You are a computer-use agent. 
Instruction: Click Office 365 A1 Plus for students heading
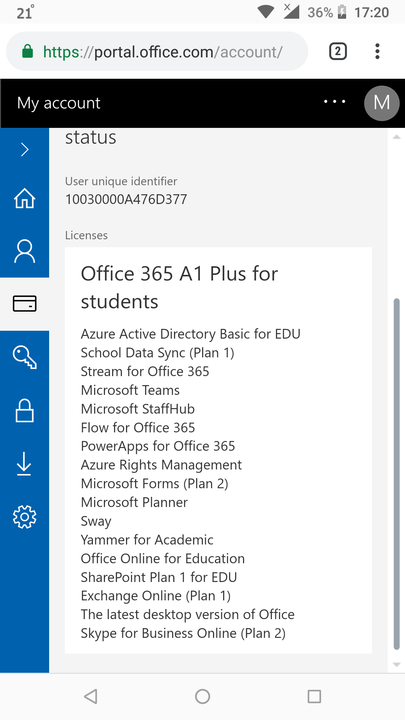coord(179,287)
